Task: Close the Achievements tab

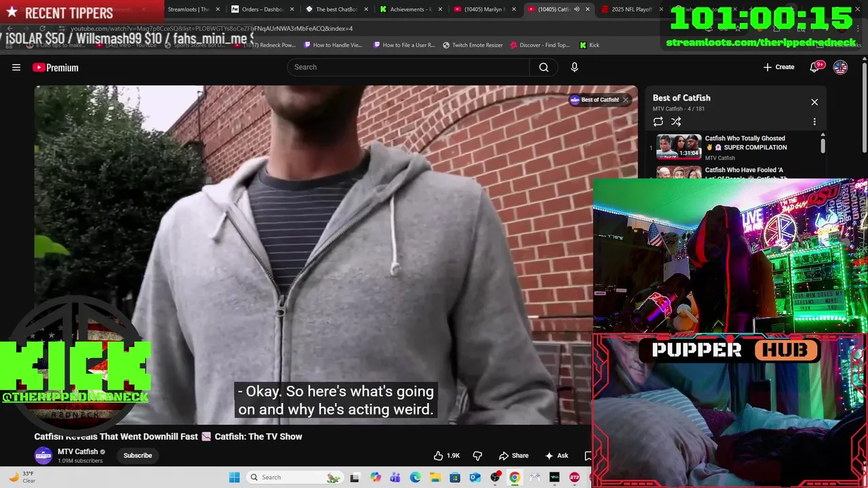Action: coord(440,9)
